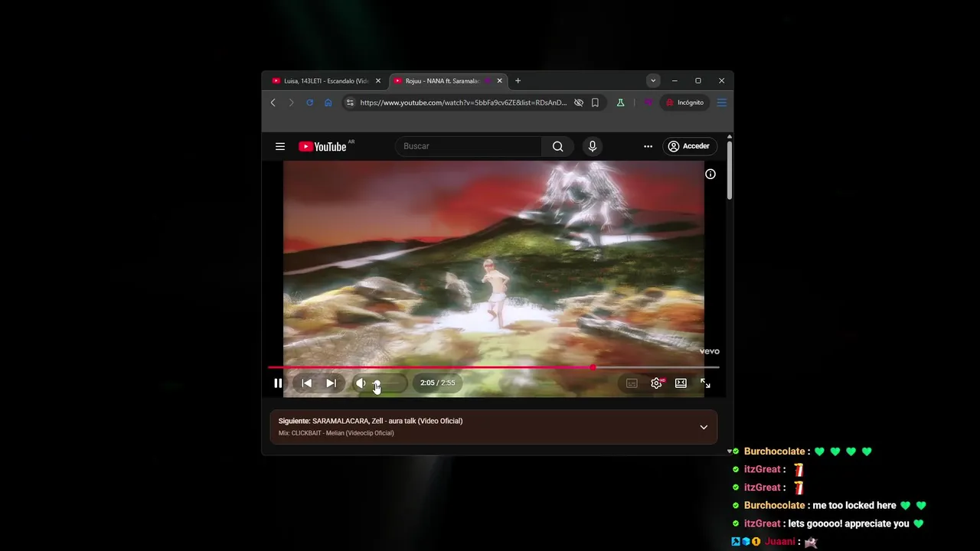980x551 pixels.
Task: Open a new browser tab
Action: pyautogui.click(x=518, y=81)
